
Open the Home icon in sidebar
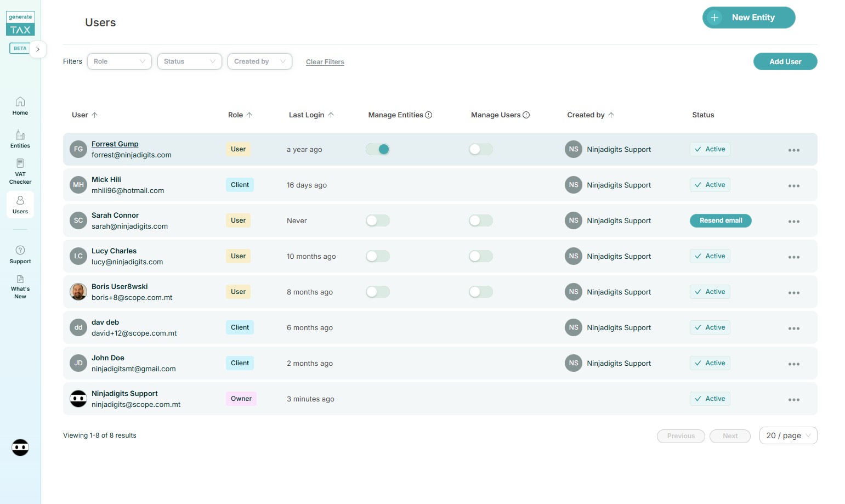coord(20,102)
